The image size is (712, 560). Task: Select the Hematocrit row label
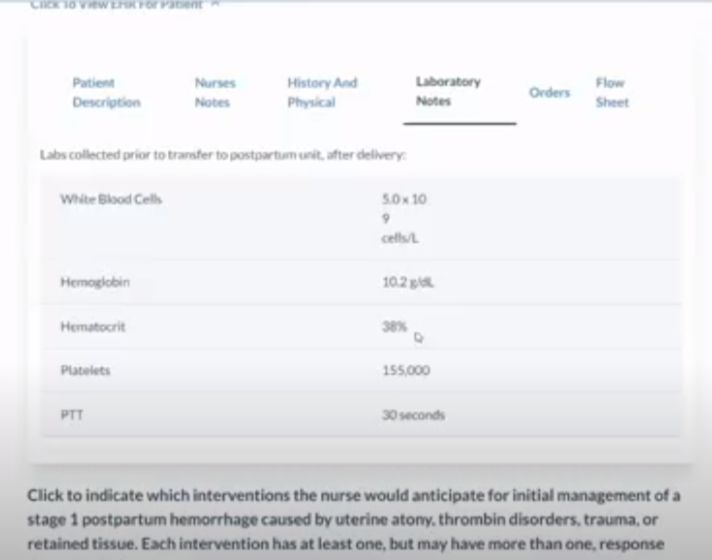93,326
